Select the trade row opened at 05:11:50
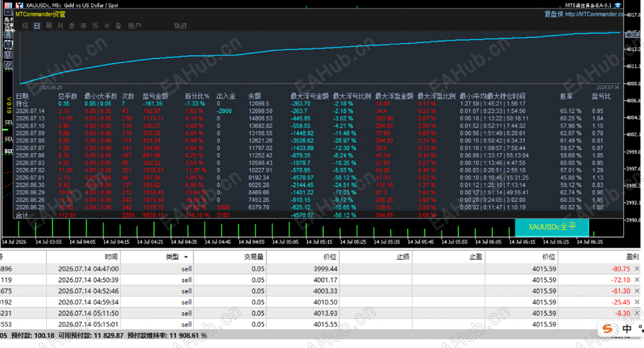This screenshot has width=644, height=348. (320, 313)
